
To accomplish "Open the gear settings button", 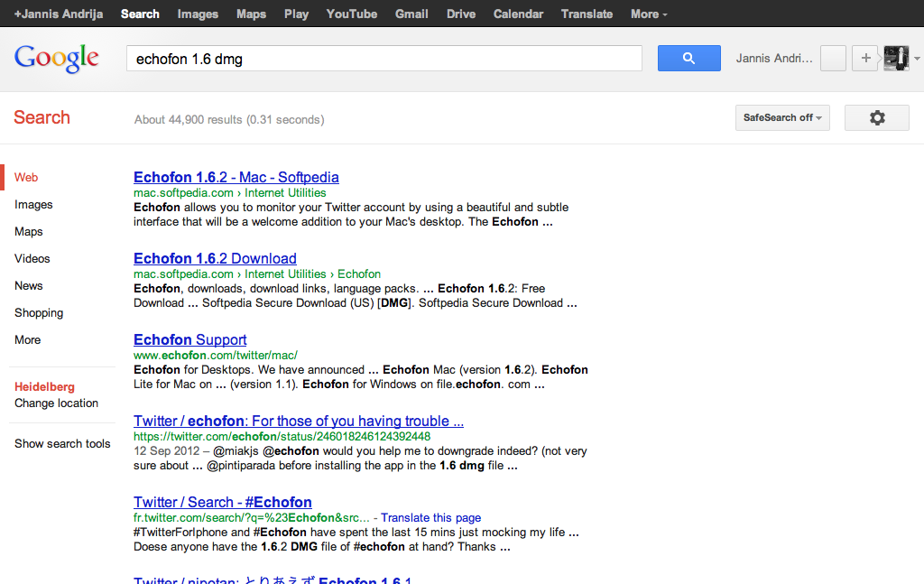I will 877,118.
